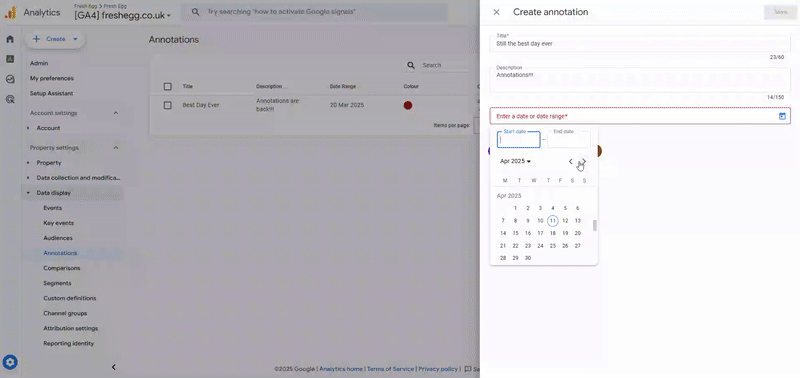Open the Analytics home footer link

pyautogui.click(x=341, y=369)
